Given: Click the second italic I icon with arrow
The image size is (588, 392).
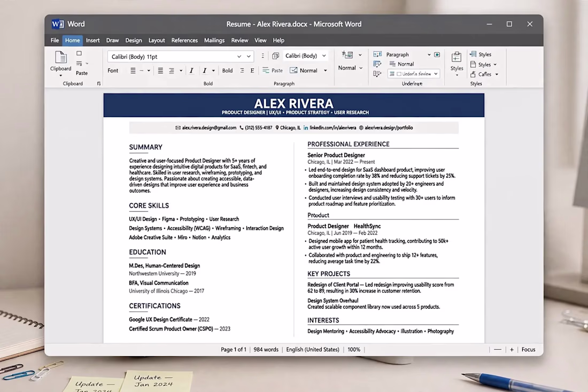Looking at the screenshot, I should pyautogui.click(x=204, y=71).
